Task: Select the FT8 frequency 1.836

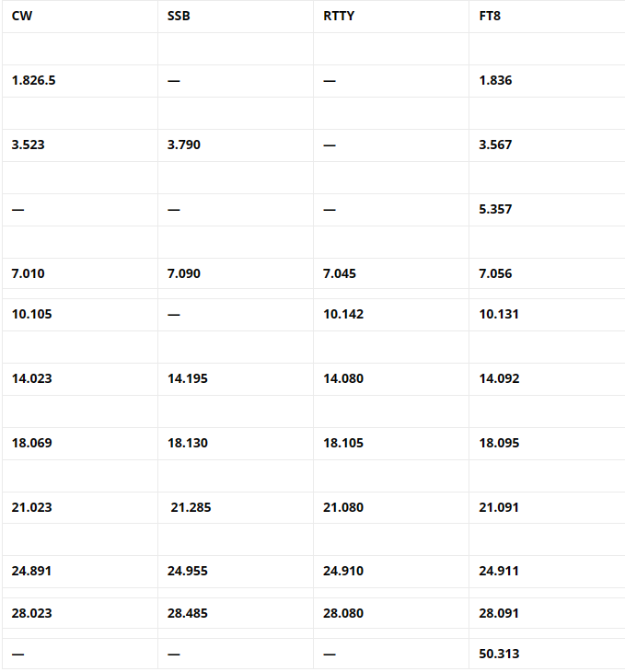Action: tap(495, 80)
